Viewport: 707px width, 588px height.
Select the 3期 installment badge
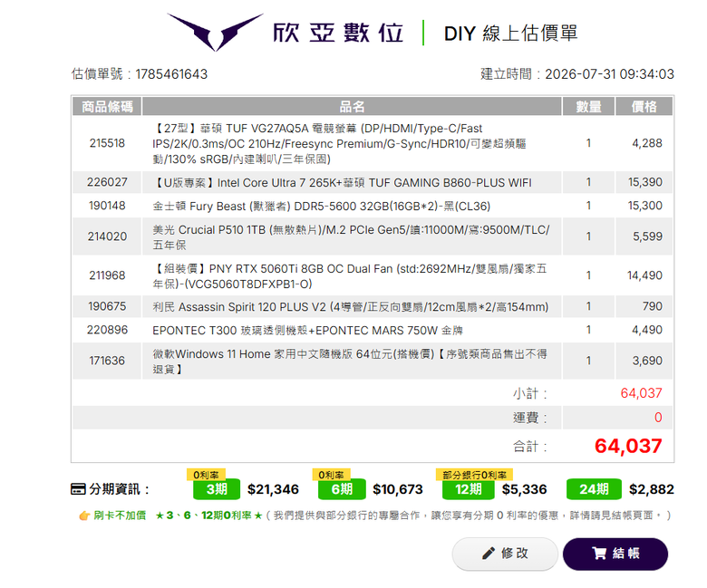click(x=217, y=489)
